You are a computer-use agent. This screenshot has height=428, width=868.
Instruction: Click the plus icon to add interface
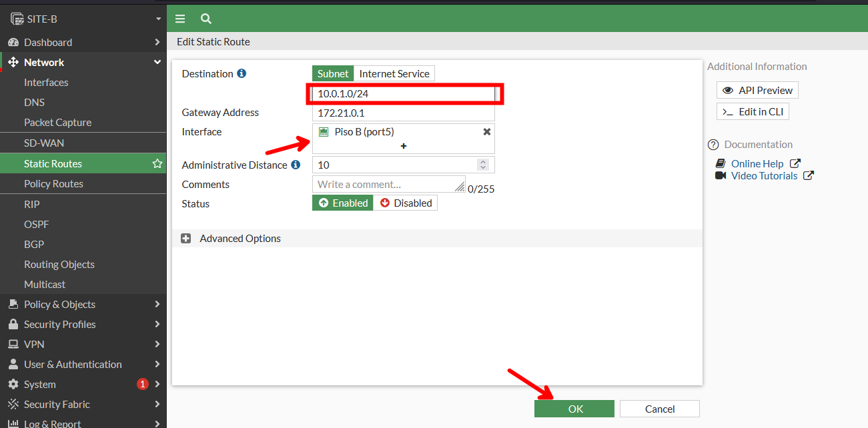point(404,146)
